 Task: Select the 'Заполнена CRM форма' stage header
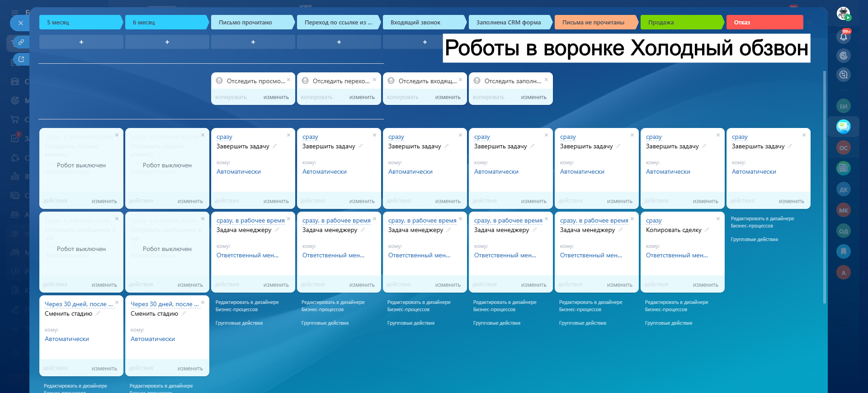(509, 22)
